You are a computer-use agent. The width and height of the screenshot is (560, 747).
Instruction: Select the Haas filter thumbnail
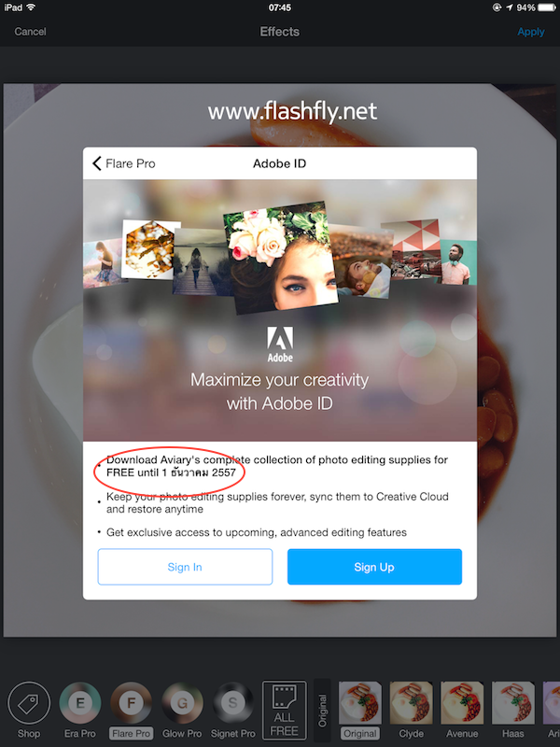coord(512,703)
